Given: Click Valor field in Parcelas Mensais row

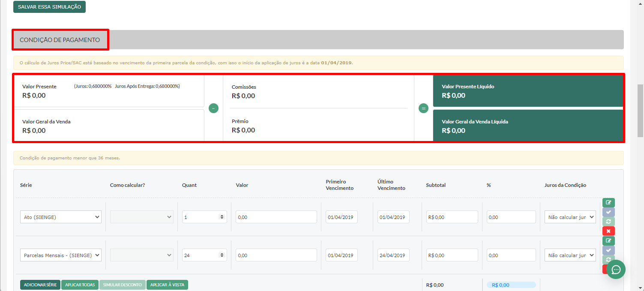Looking at the screenshot, I should pos(276,255).
